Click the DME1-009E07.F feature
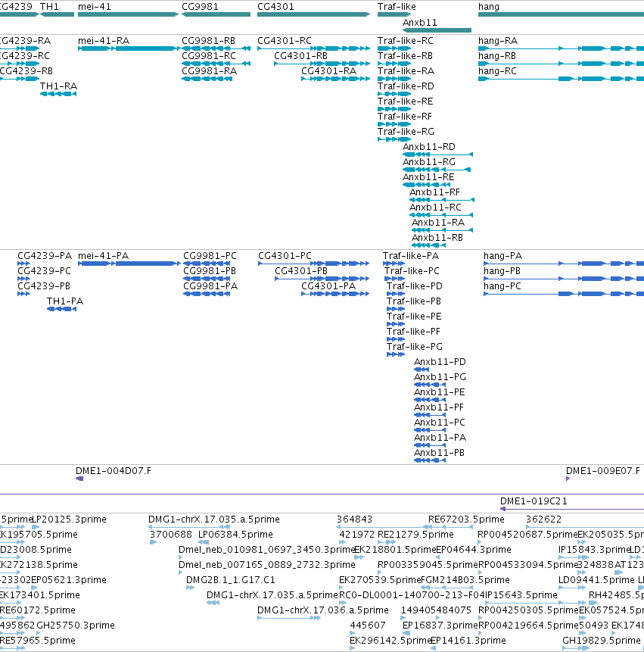This screenshot has width=644, height=652. [x=603, y=471]
